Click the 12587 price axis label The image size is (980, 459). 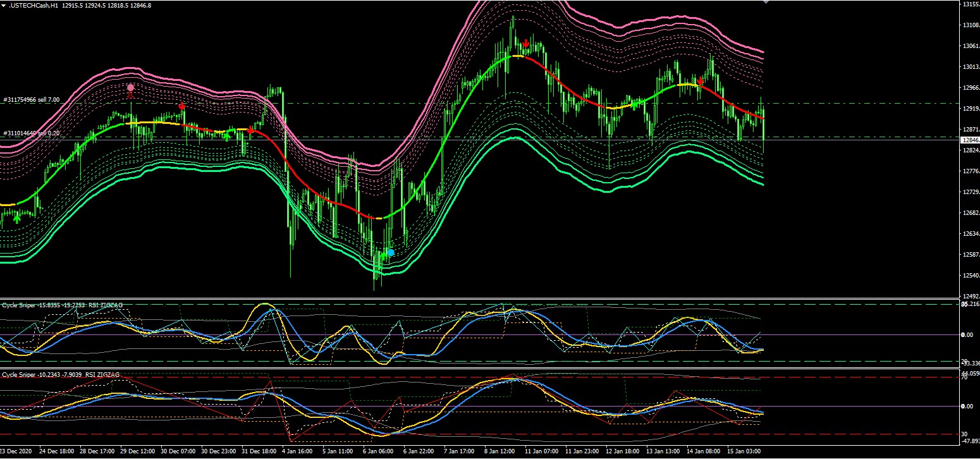971,255
